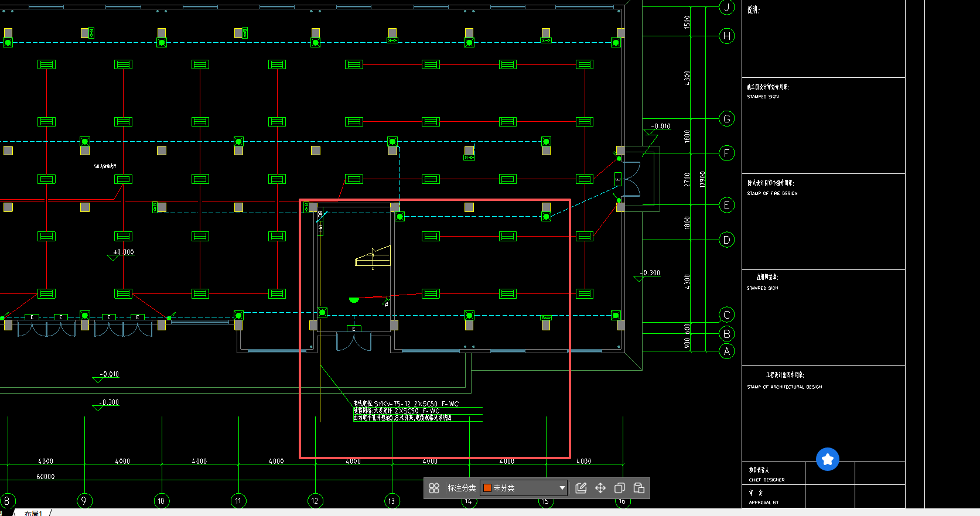Click the SYKV-75-12 2XSC50 cable note
Screen dimensions: 980x516
[x=406, y=404]
